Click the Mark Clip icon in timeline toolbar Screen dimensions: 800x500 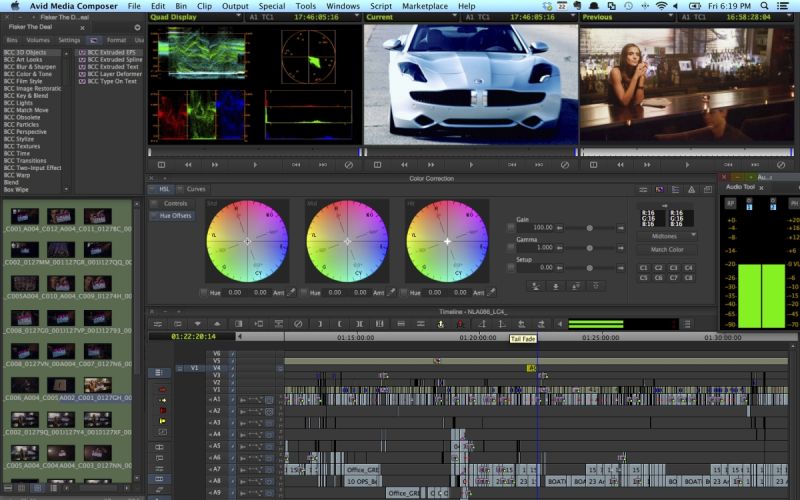pos(360,324)
